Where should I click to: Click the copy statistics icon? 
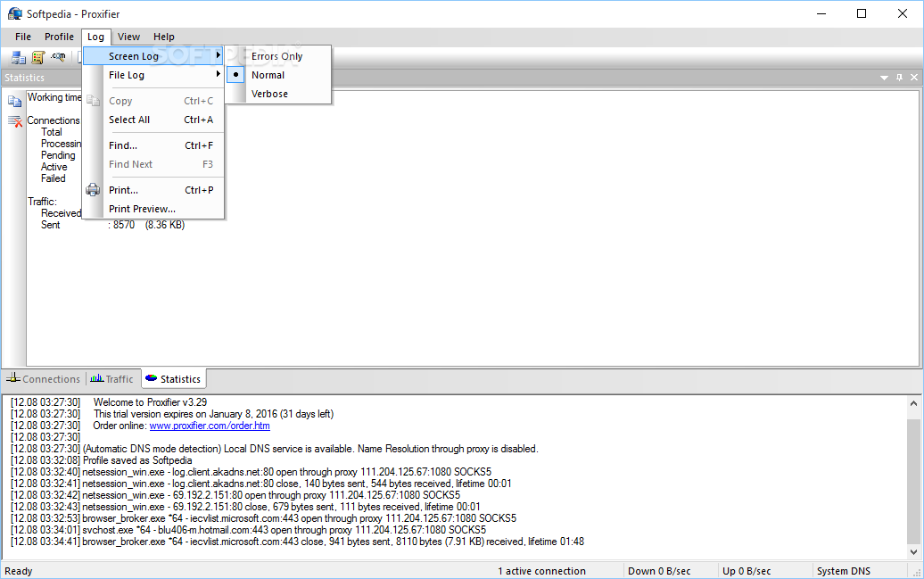click(15, 102)
